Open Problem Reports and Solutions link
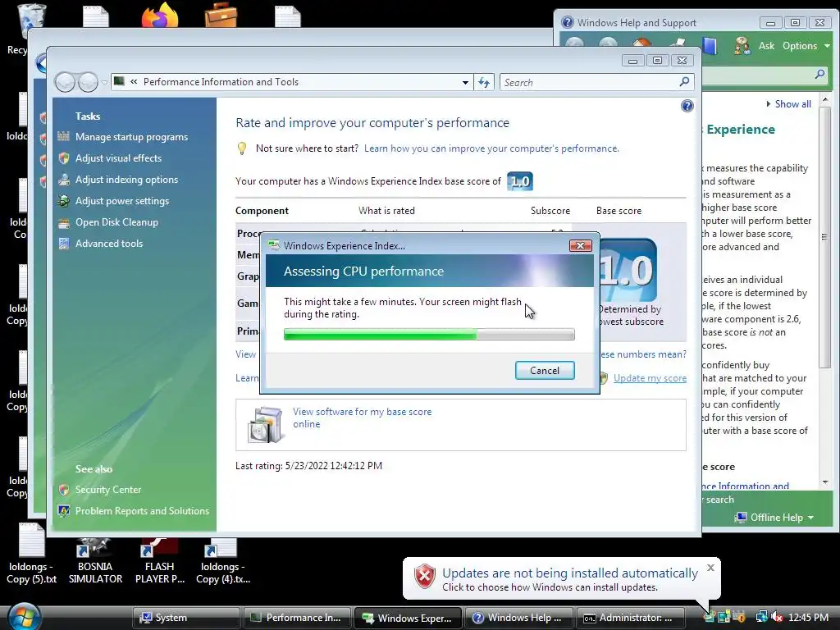The image size is (840, 630). 142,511
